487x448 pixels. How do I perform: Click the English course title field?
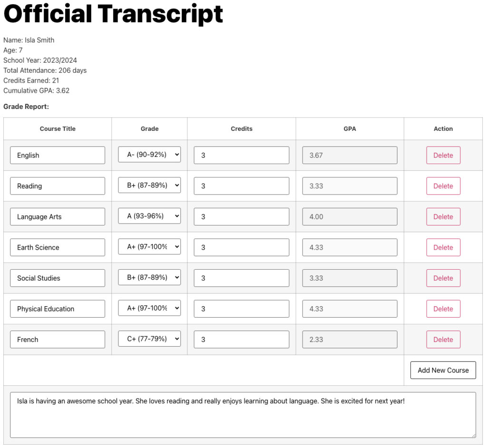[x=58, y=155]
